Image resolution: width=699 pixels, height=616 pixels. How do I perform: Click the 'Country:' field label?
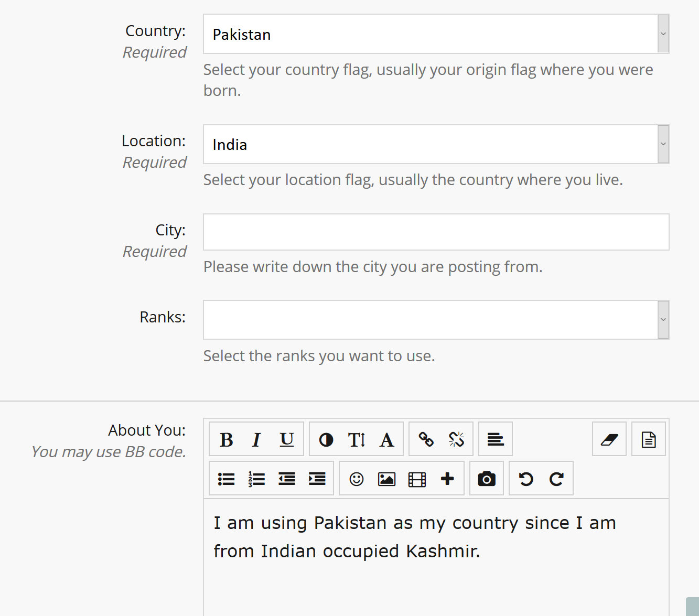pyautogui.click(x=155, y=31)
